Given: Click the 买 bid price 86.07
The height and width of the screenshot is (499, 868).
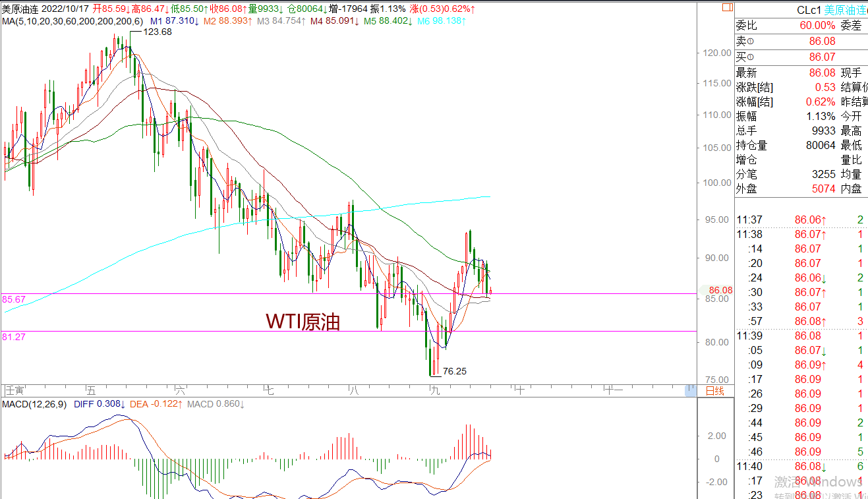Looking at the screenshot, I should [822, 57].
